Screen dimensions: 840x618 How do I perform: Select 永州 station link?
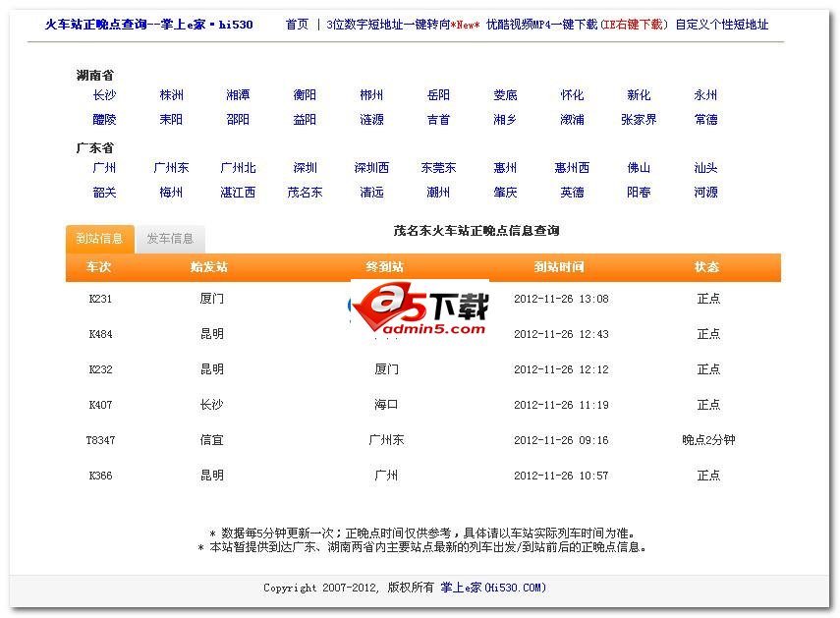705,94
